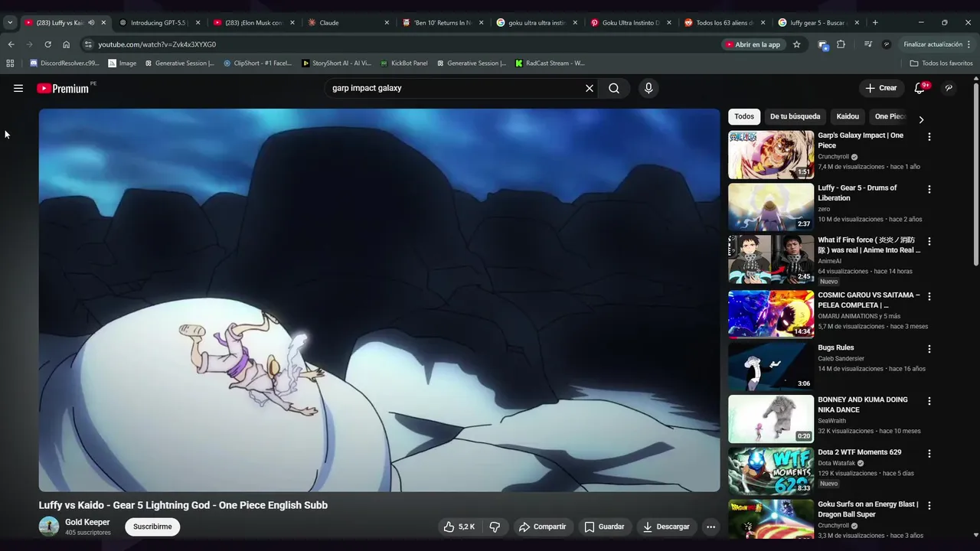This screenshot has height=551, width=980.
Task: Open Dota 2 WTF Moments thumbnail
Action: coord(771,471)
